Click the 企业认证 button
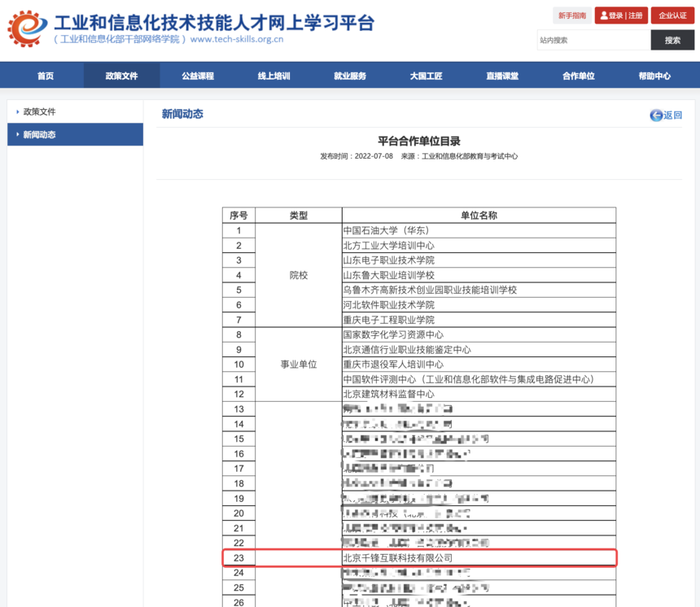Image resolution: width=700 pixels, height=607 pixels. point(672,15)
